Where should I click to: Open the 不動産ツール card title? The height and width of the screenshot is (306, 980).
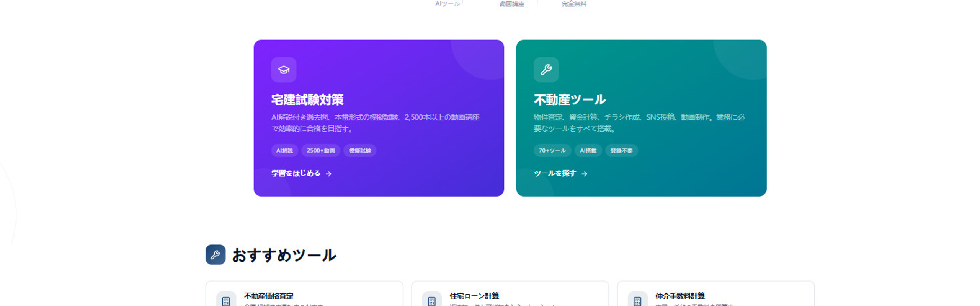570,99
